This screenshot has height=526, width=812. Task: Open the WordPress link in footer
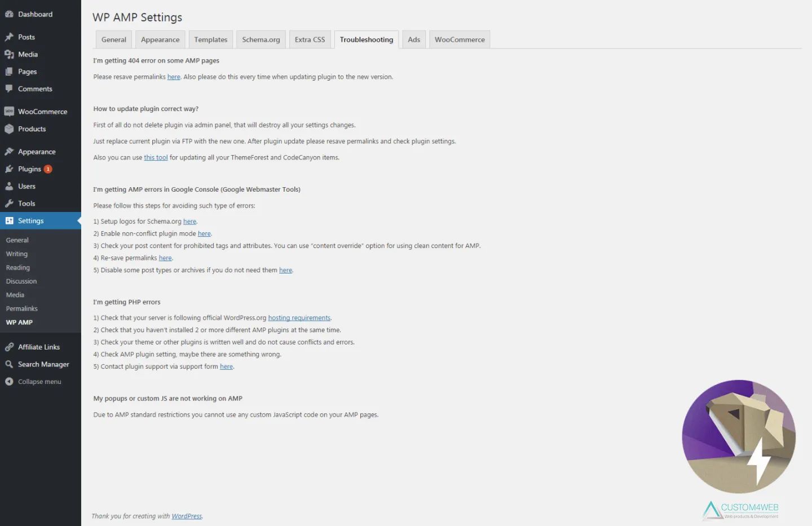pyautogui.click(x=187, y=516)
